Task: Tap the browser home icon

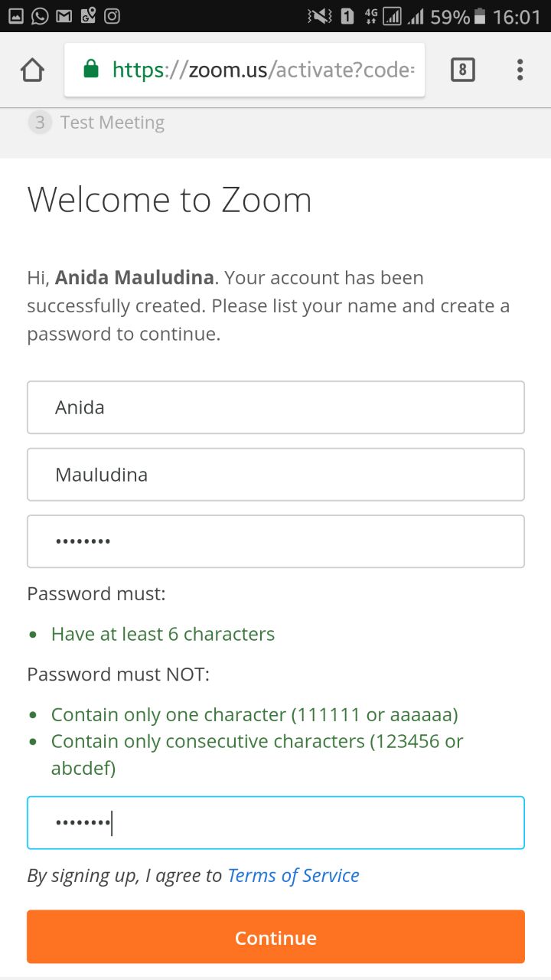Action: click(32, 70)
